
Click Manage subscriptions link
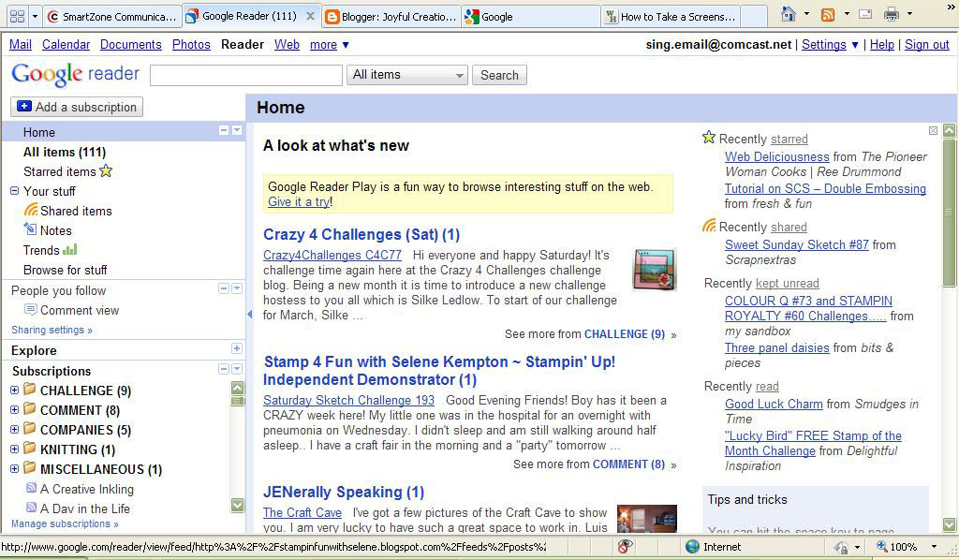click(x=65, y=523)
